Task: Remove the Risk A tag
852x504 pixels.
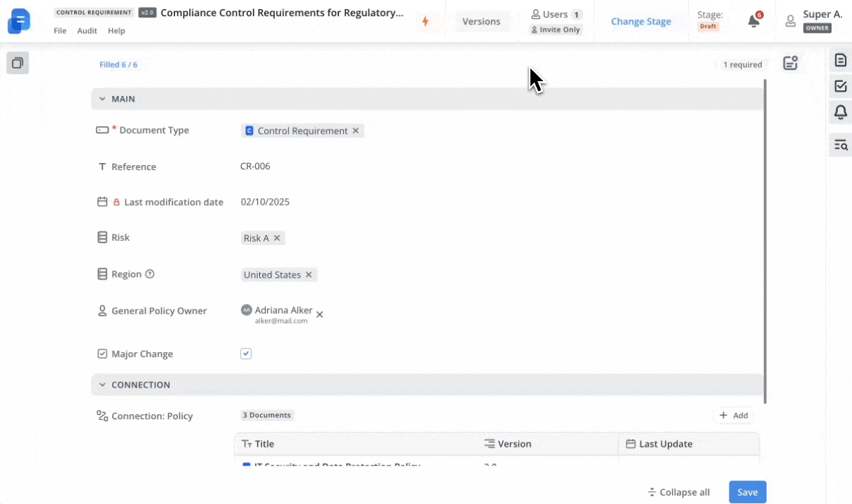Action: [x=277, y=238]
